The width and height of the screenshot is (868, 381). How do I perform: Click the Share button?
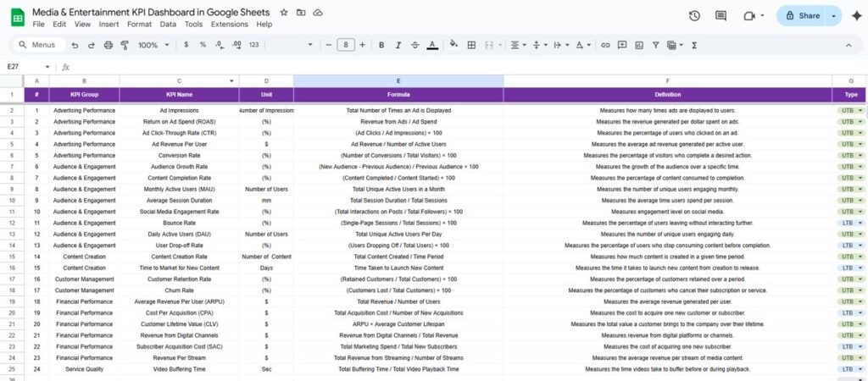tap(802, 16)
